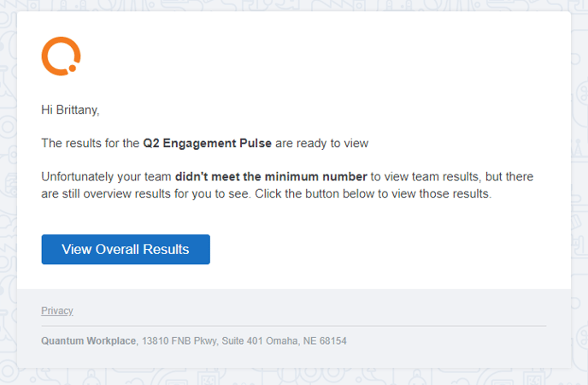The height and width of the screenshot is (385, 588).
Task: Click the word "Results" on the blue button
Action: [x=166, y=249]
